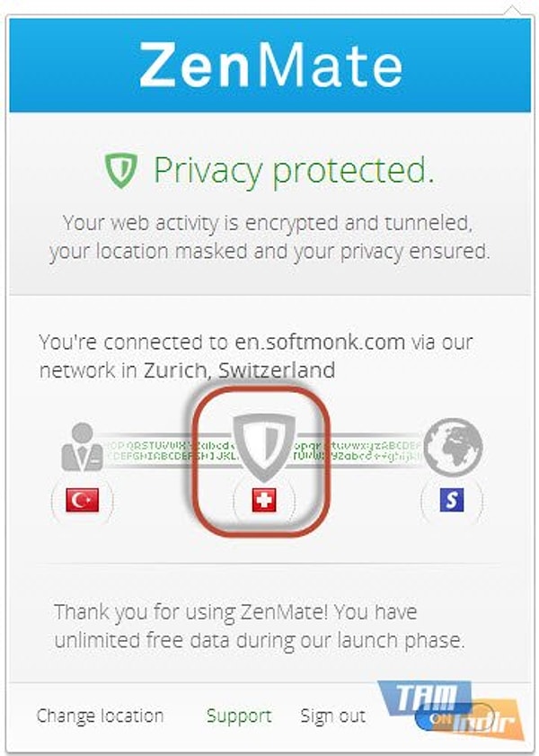Click the Turkish flag icon
The height and width of the screenshot is (756, 539).
(83, 500)
